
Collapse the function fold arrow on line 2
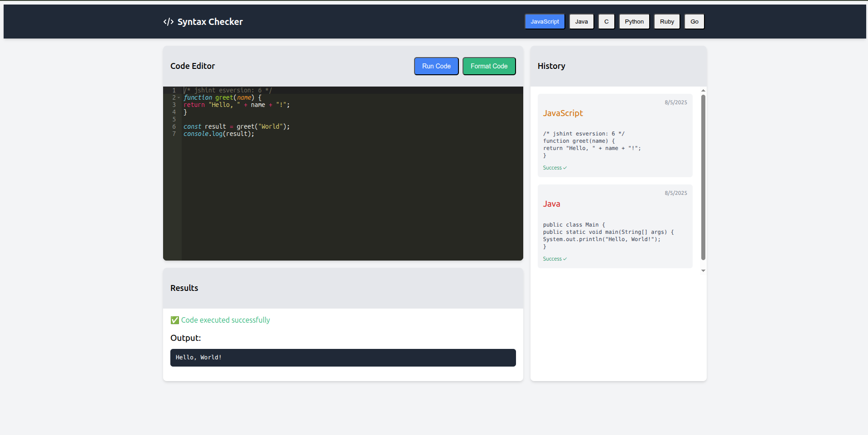coord(179,98)
